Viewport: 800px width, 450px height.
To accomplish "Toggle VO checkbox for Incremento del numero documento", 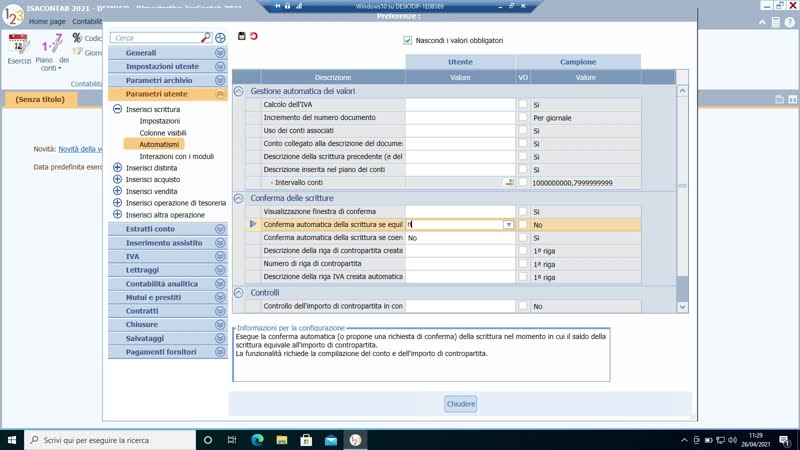I will pyautogui.click(x=522, y=117).
